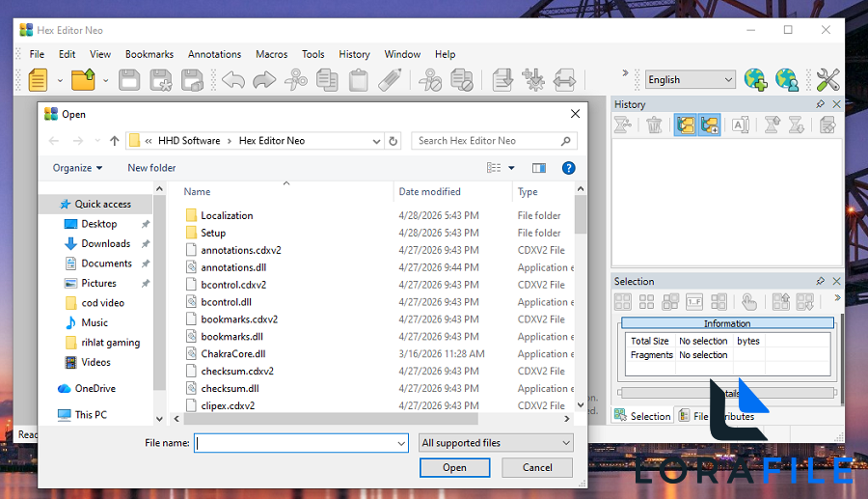Image resolution: width=868 pixels, height=499 pixels.
Task: Click the History panel document eraser icon
Action: (x=827, y=125)
